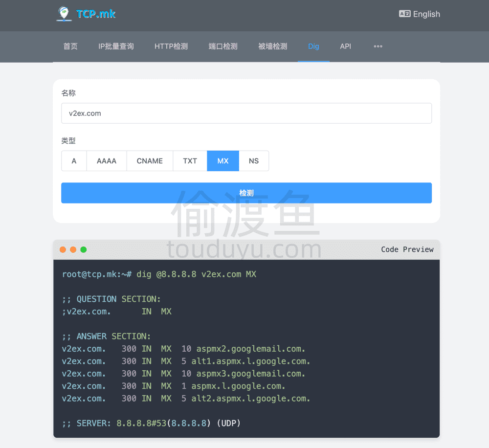Viewport: 489px width, 448px height.
Task: Click the orange window dot in Code Preview
Action: 73,249
